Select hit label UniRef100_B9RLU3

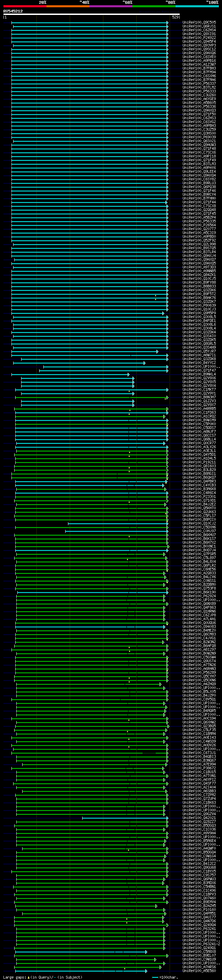click(x=199, y=183)
